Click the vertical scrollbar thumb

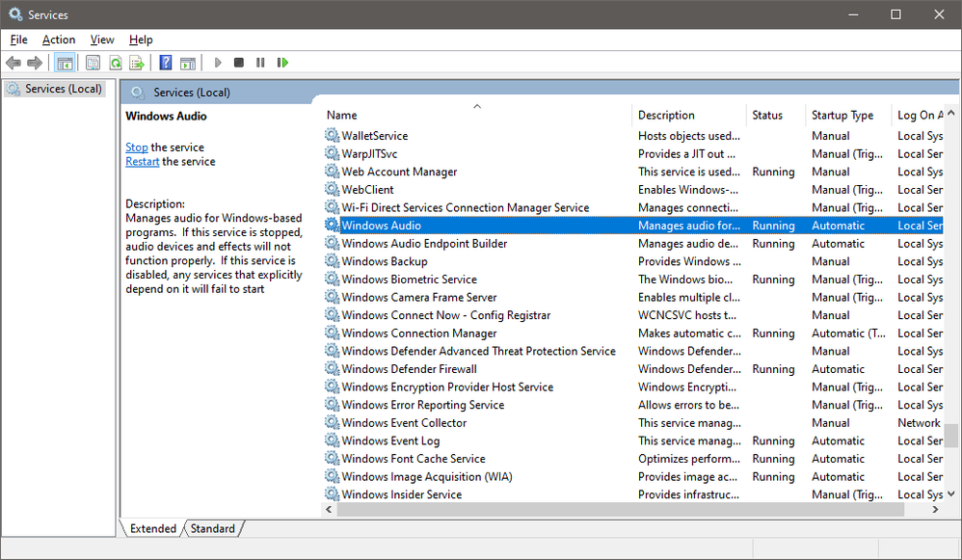(x=951, y=436)
